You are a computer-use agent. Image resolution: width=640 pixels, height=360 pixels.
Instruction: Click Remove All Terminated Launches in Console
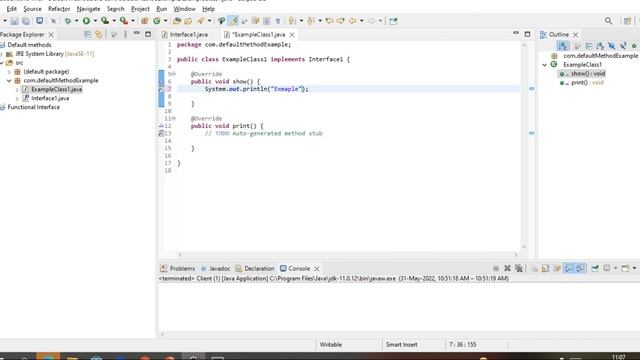click(x=519, y=268)
